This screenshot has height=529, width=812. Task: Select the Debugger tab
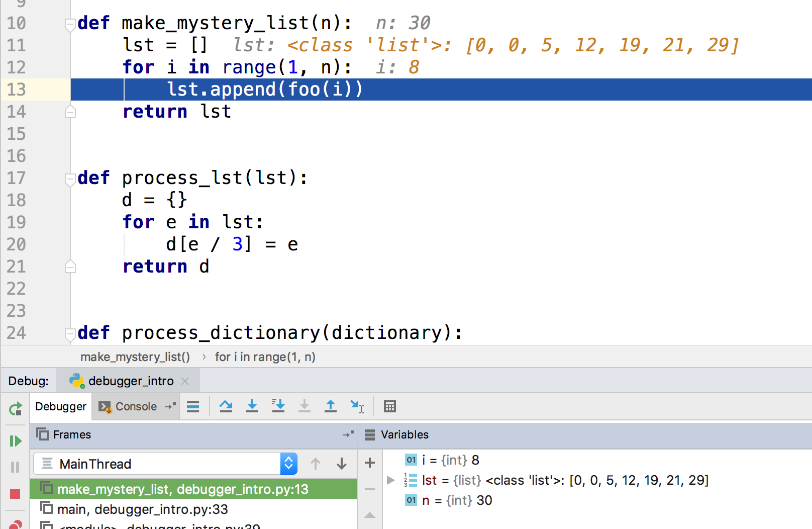coord(61,407)
